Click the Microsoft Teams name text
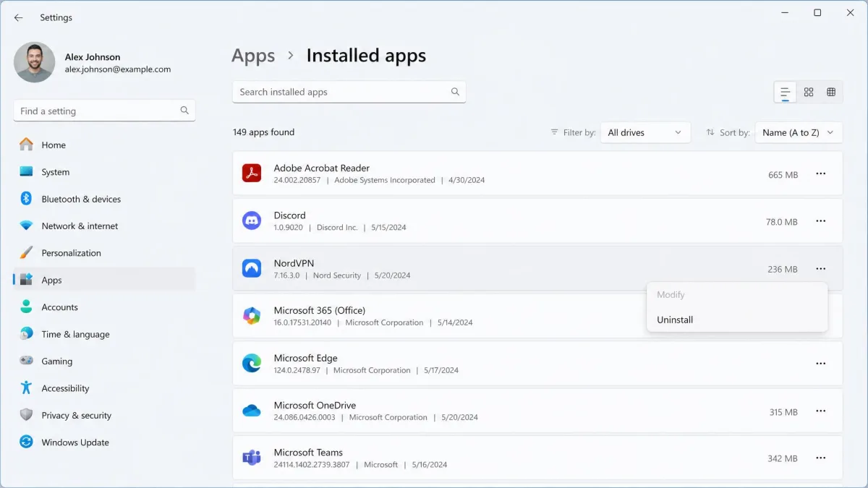This screenshot has height=488, width=868. tap(308, 453)
